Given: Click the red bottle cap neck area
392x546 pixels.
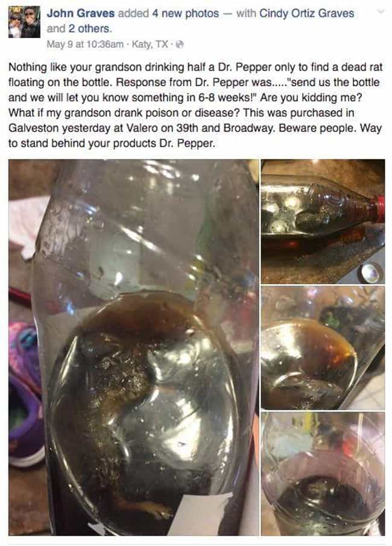Looking at the screenshot, I should (x=379, y=209).
